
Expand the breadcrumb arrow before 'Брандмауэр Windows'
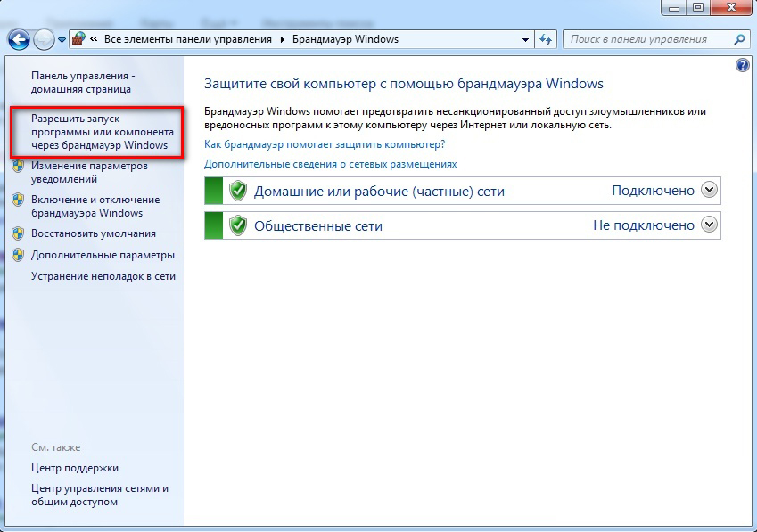(283, 39)
